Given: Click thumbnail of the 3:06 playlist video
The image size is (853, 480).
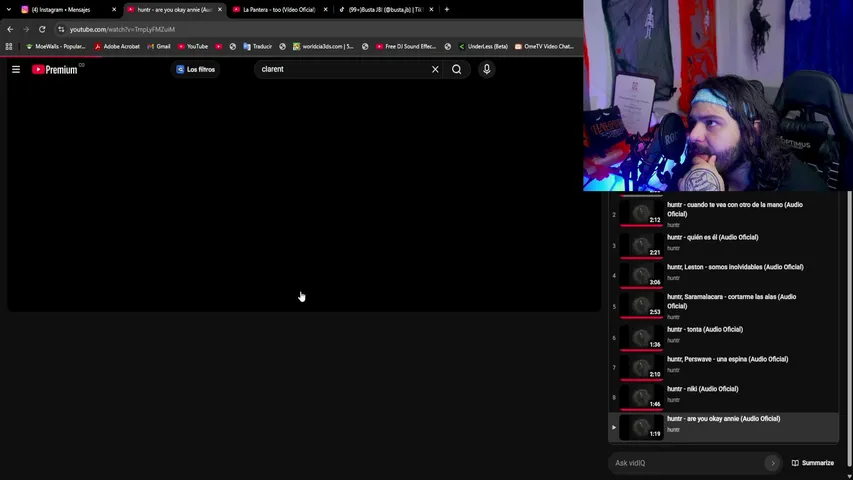Looking at the screenshot, I should point(641,275).
